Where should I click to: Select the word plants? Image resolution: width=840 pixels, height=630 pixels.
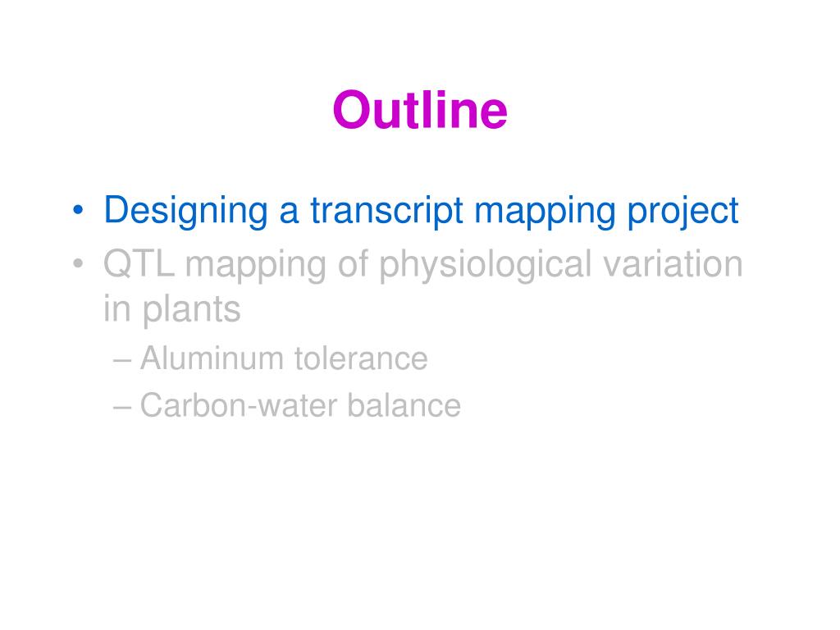tap(191, 311)
